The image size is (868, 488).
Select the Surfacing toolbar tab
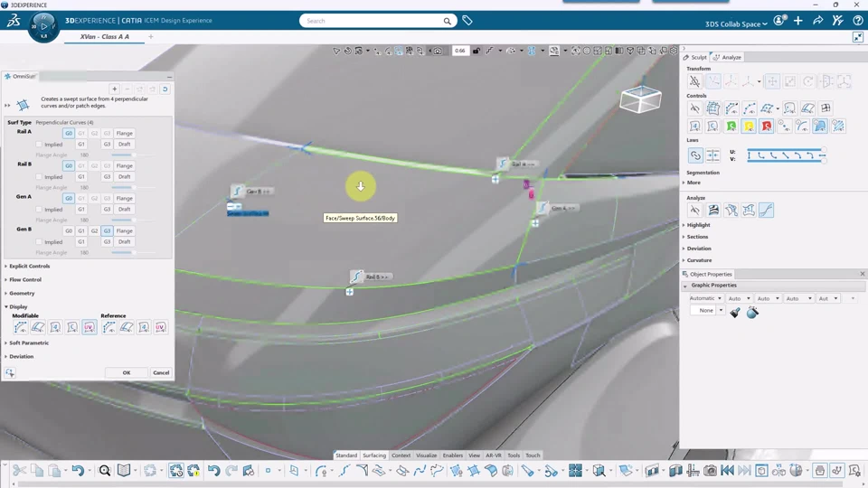[374, 455]
